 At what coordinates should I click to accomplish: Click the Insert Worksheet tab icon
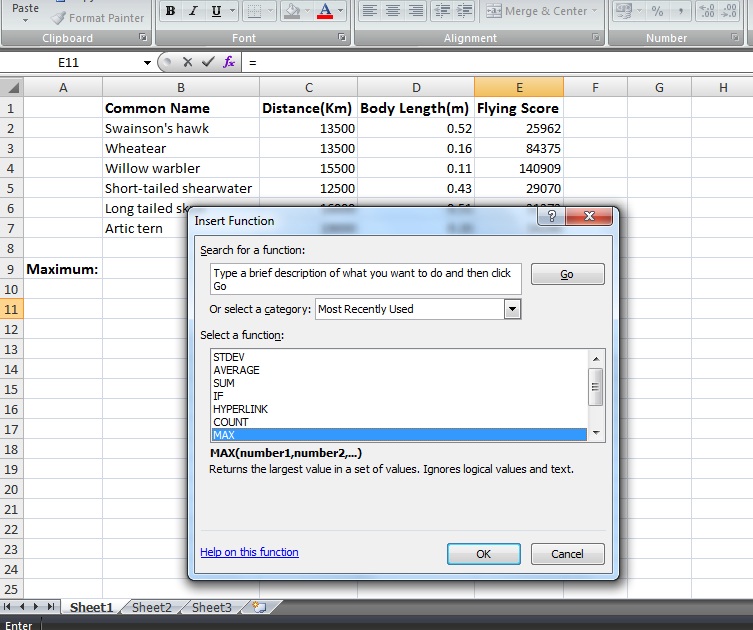(259, 607)
